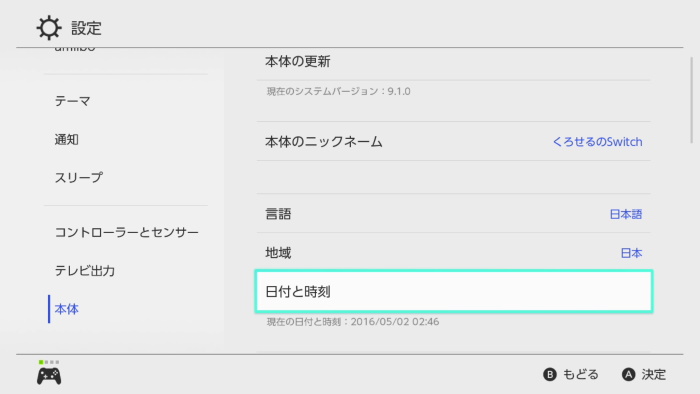Select スリープ in the sidebar

(x=79, y=178)
